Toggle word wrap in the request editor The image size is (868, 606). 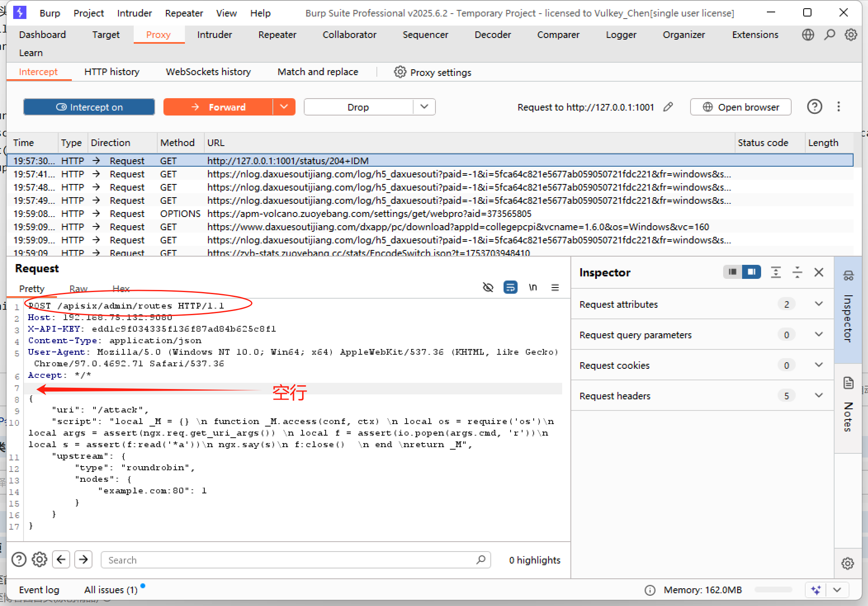(x=510, y=287)
